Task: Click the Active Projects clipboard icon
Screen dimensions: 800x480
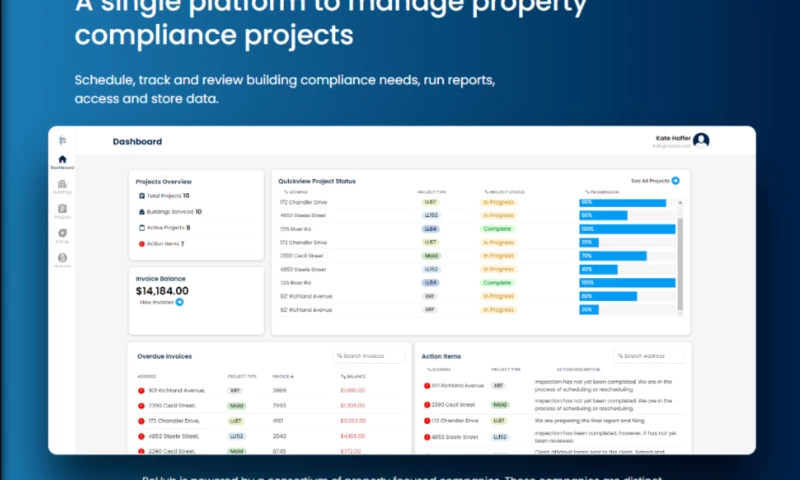Action: (142, 228)
